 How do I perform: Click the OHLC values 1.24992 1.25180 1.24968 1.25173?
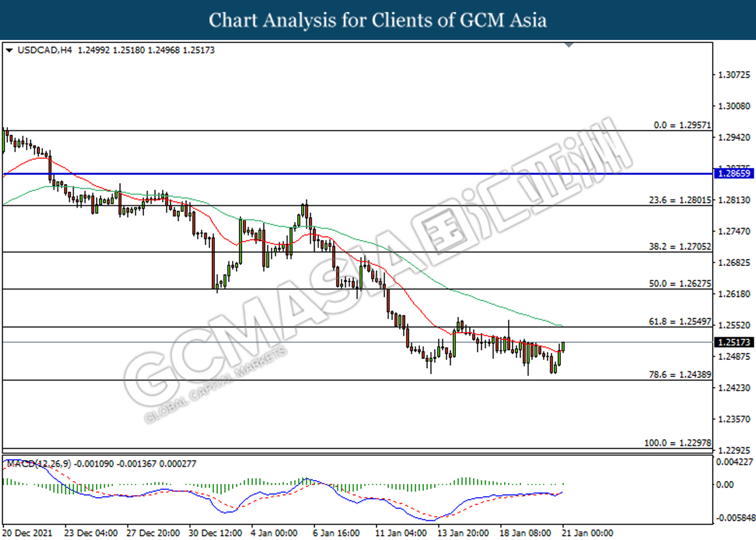(x=146, y=50)
